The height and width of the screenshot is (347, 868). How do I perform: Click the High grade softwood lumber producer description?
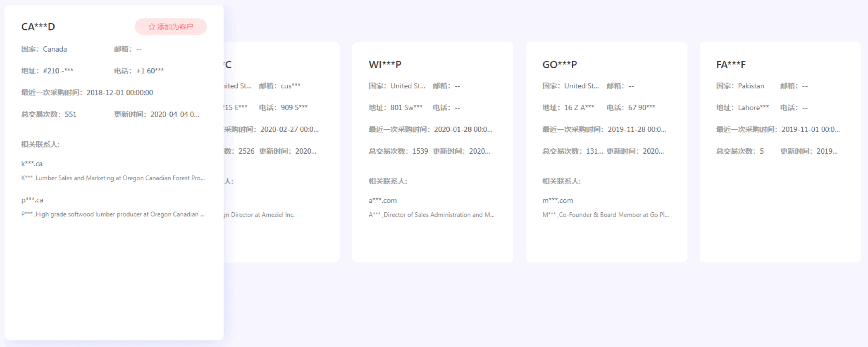click(113, 214)
